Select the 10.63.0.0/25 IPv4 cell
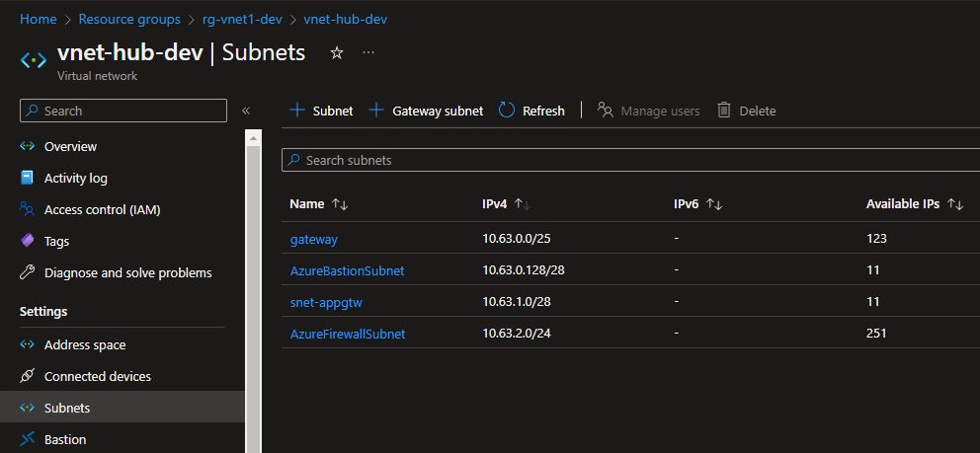 pyautogui.click(x=517, y=239)
